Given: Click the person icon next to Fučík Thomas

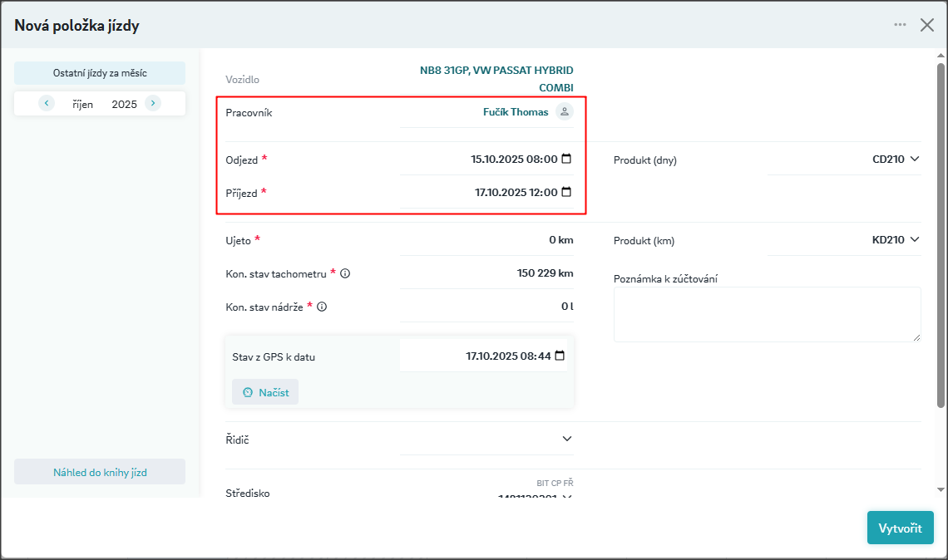Looking at the screenshot, I should tap(565, 111).
